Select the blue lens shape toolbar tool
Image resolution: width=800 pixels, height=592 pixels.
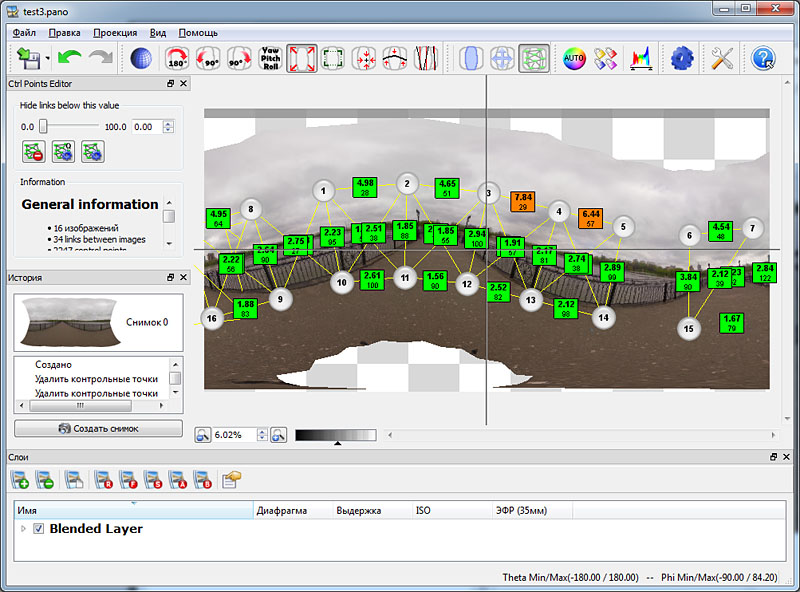pos(470,58)
